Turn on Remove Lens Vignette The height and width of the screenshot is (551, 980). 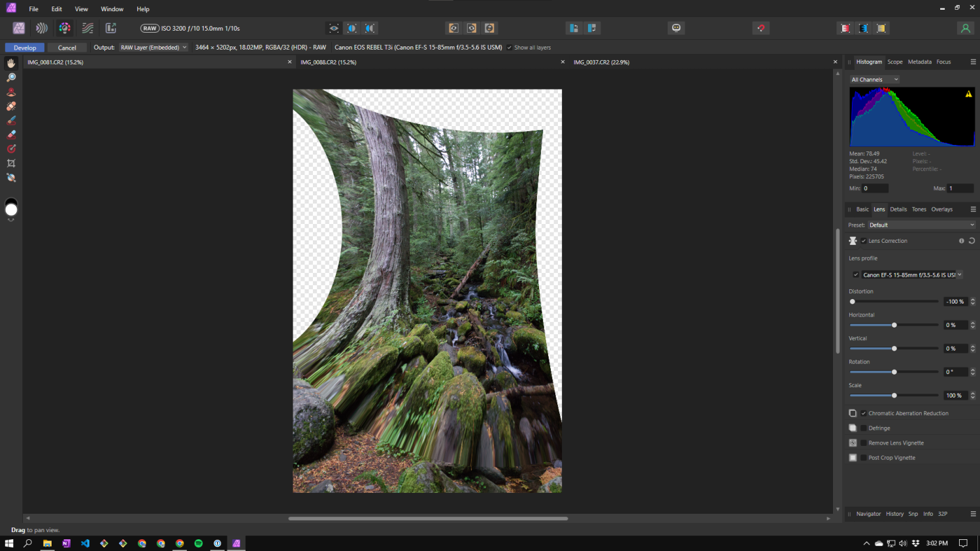[864, 443]
